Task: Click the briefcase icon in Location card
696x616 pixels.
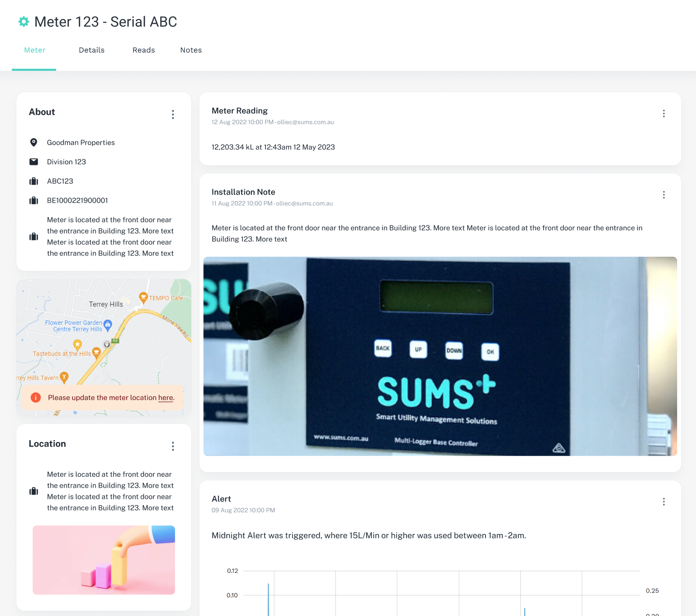Action: (x=33, y=491)
